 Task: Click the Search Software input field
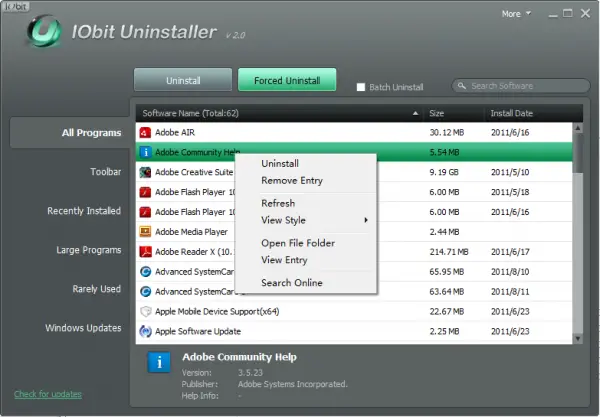[x=521, y=86]
